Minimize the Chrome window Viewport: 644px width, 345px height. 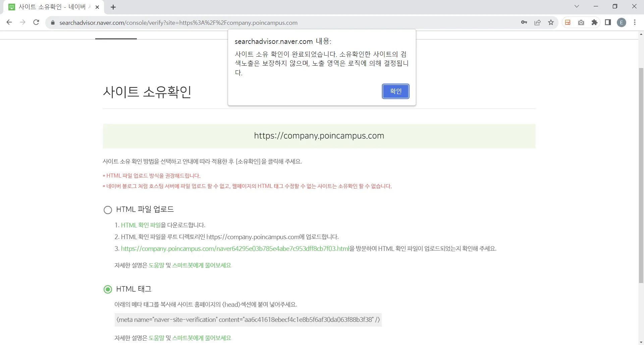pos(596,6)
